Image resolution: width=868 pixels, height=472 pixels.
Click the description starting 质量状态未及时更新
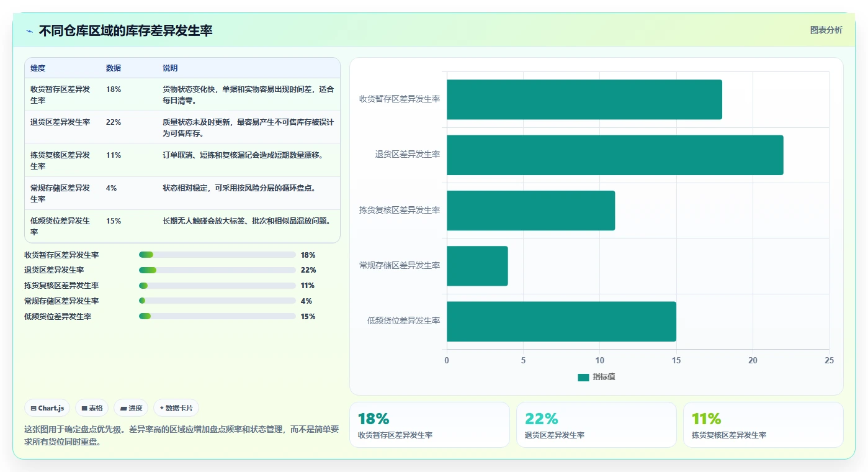pyautogui.click(x=248, y=127)
